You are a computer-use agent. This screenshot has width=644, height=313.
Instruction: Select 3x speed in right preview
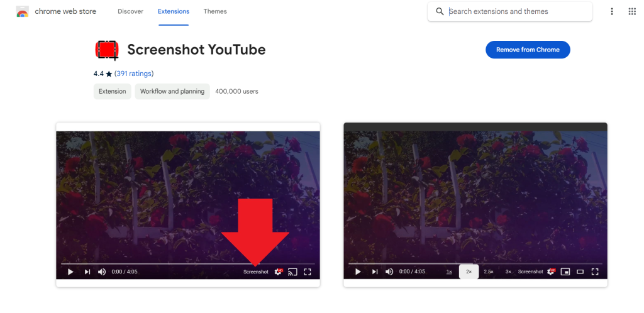508,272
